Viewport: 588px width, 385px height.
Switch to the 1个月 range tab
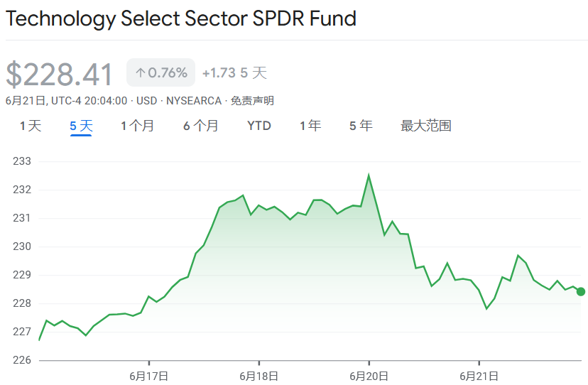(137, 126)
